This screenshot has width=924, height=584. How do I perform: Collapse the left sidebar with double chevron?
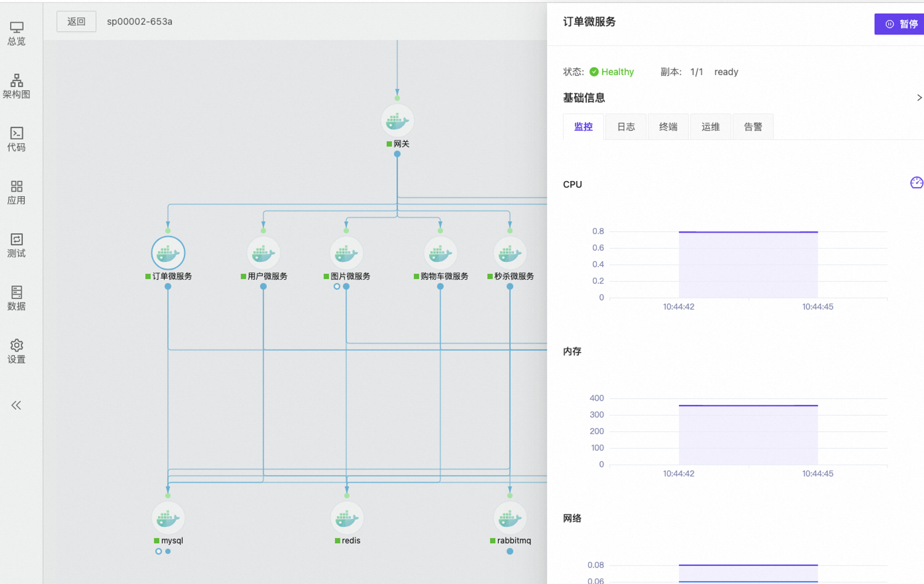point(16,405)
